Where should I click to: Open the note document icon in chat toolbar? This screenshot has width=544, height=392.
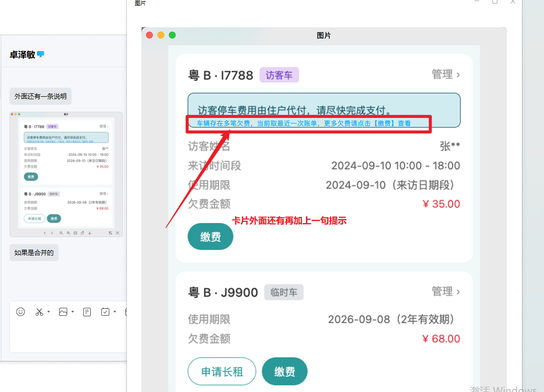click(87, 312)
